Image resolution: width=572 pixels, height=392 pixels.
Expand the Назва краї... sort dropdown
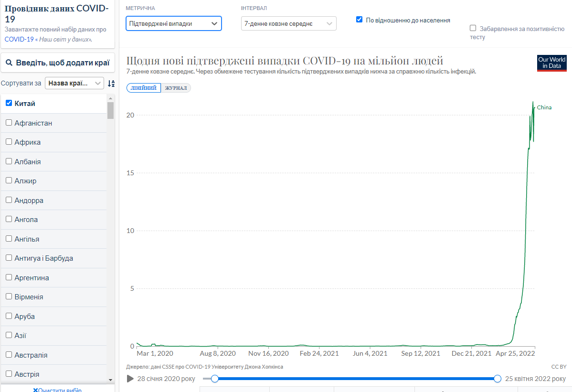click(x=74, y=83)
